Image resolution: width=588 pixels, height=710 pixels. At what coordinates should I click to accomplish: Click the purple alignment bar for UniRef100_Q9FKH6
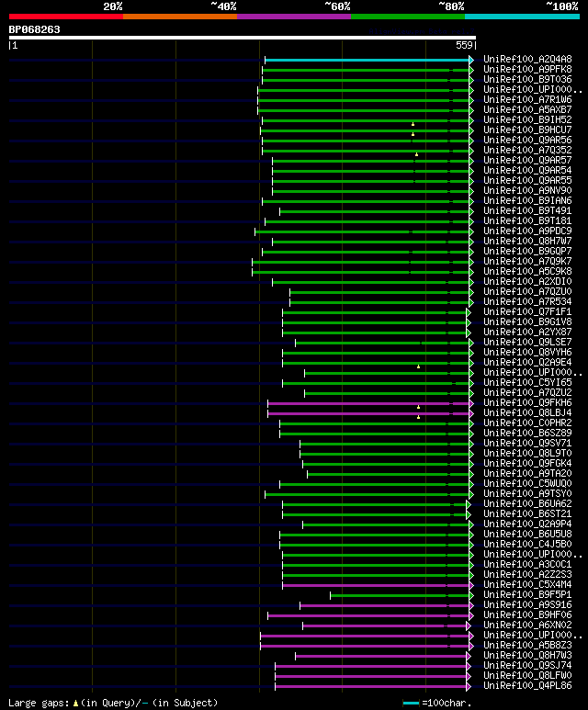368,403
